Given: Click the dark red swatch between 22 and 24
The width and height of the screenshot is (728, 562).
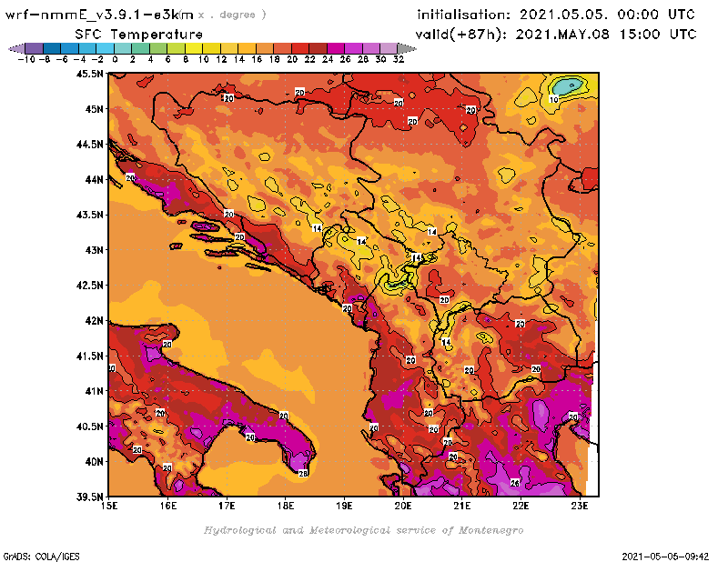Looking at the screenshot, I should click(x=318, y=48).
